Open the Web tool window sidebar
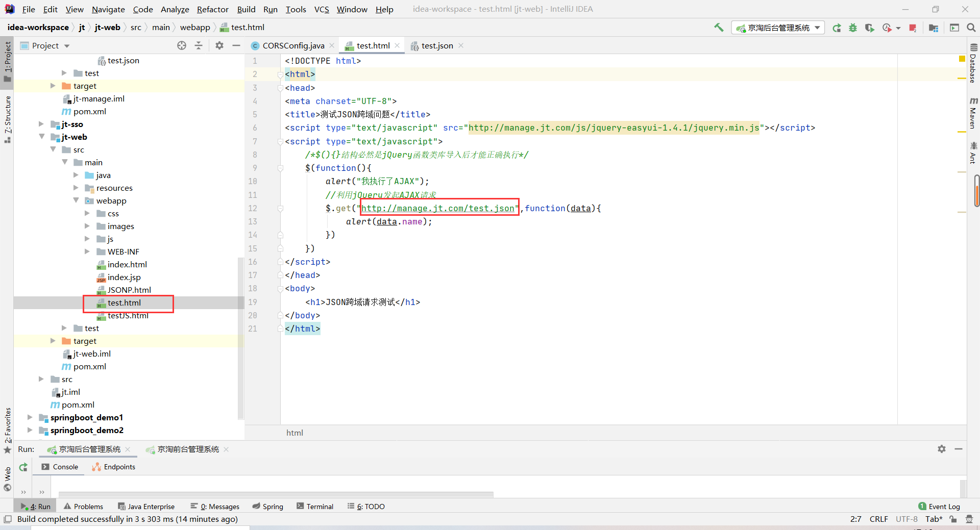The height and width of the screenshot is (530, 980). click(x=7, y=479)
